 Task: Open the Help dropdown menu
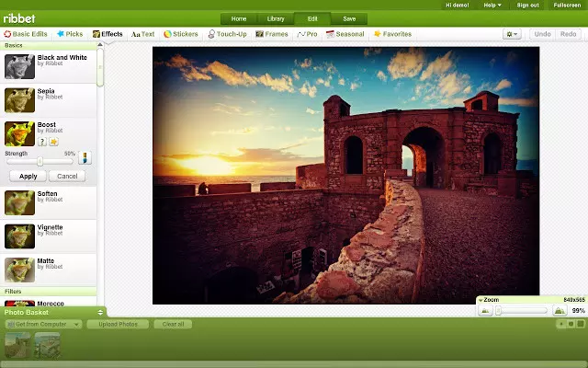492,5
